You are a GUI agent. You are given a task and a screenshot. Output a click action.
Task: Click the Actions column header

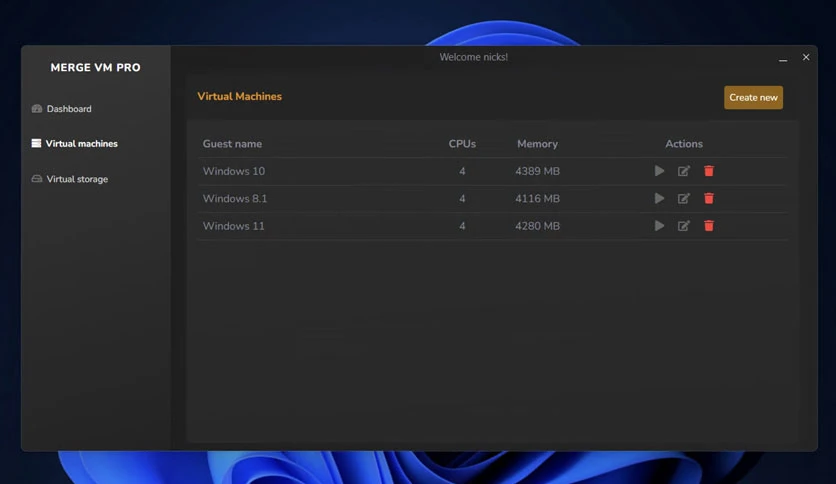click(x=684, y=144)
